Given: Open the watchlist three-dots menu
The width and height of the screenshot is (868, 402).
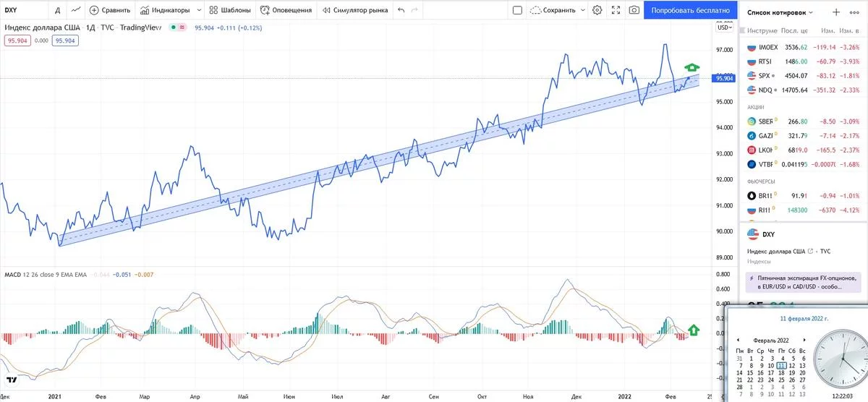Looking at the screenshot, I should (855, 12).
